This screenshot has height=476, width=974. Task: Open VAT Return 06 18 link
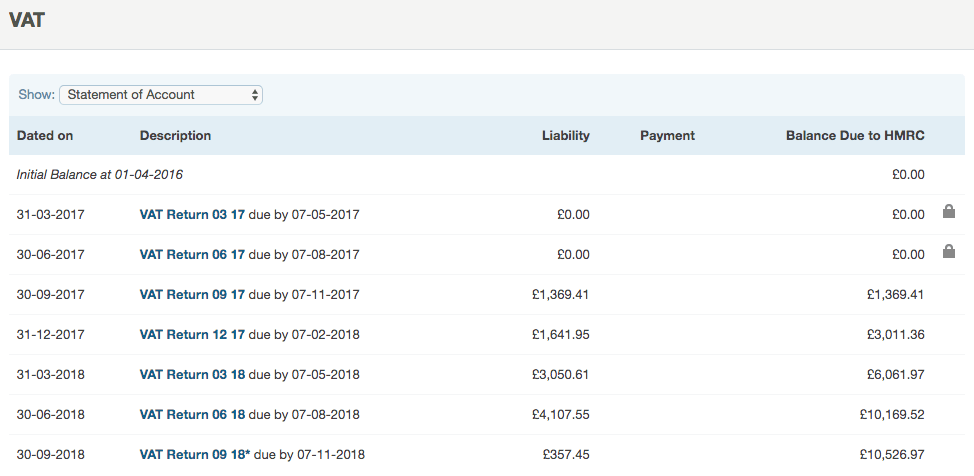coord(192,414)
